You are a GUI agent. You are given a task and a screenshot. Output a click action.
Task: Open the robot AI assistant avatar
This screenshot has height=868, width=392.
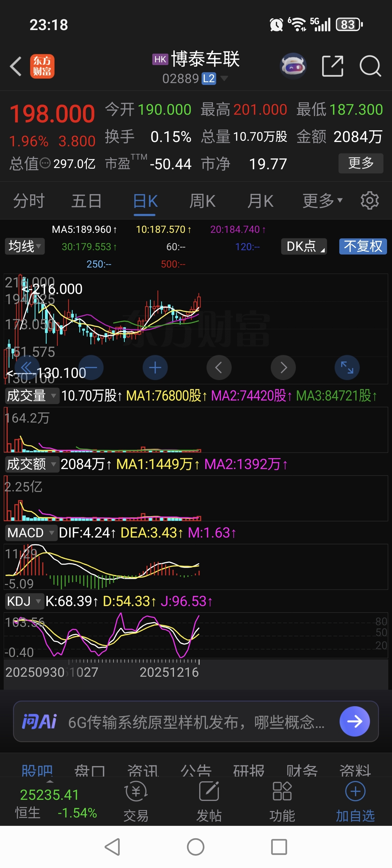[x=293, y=66]
